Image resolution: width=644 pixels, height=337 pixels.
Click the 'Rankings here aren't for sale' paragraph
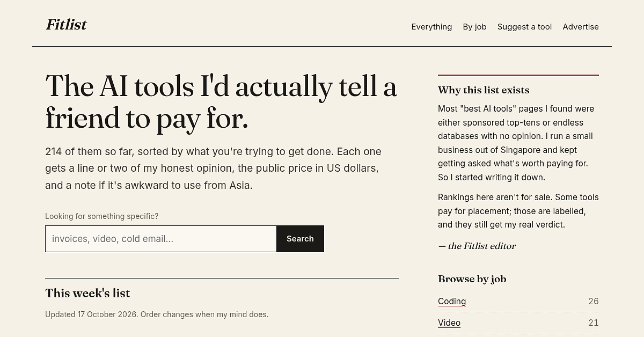point(518,211)
